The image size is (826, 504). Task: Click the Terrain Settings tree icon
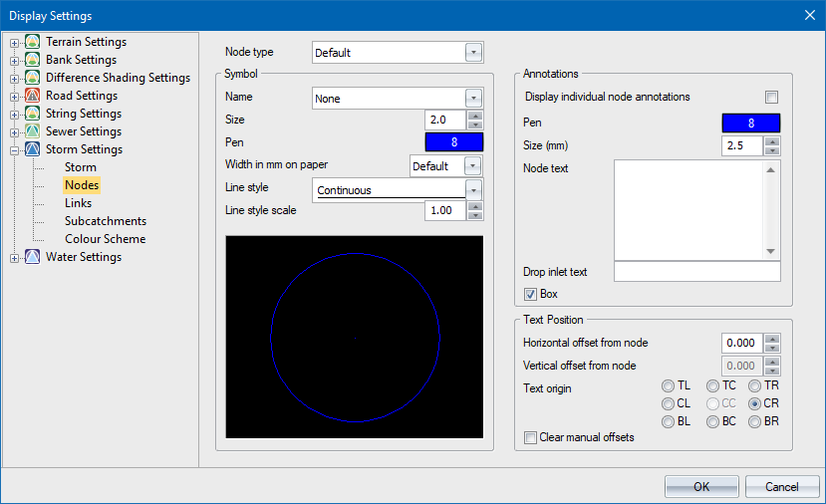(x=33, y=42)
